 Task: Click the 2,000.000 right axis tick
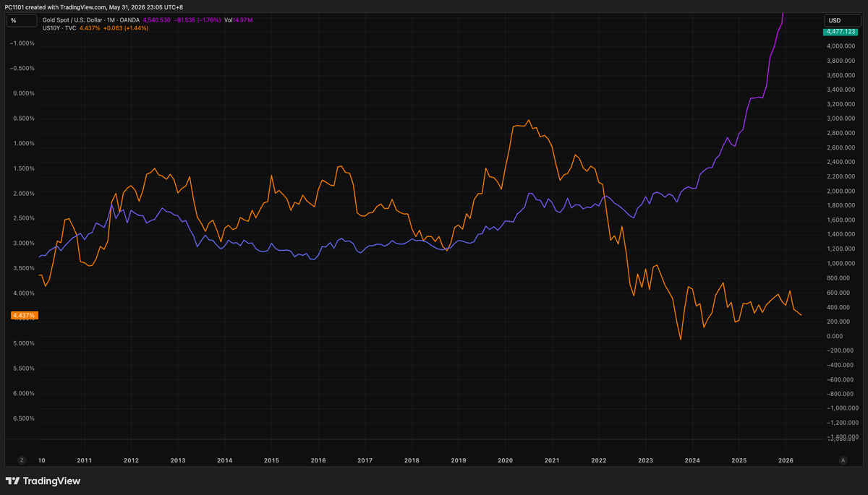click(842, 191)
